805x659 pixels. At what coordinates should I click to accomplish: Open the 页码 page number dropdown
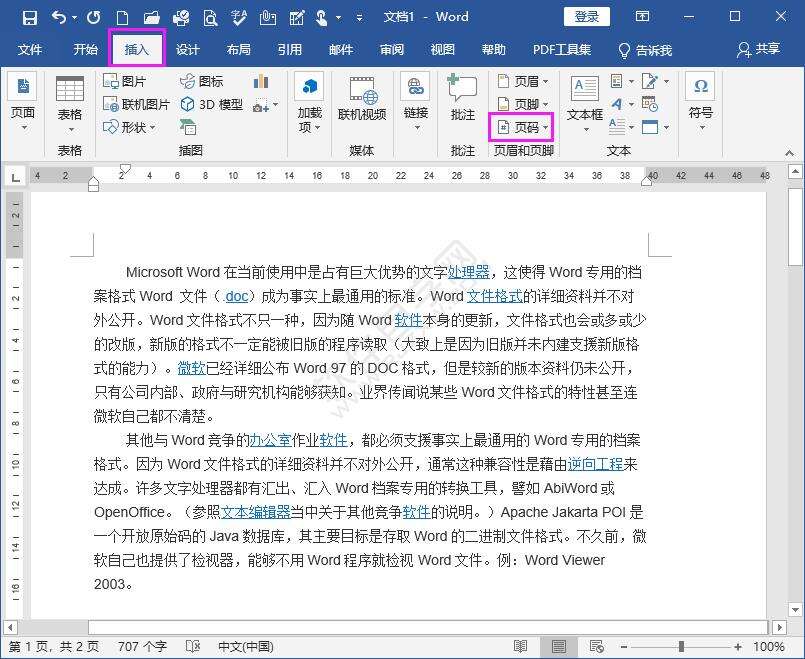click(x=545, y=127)
